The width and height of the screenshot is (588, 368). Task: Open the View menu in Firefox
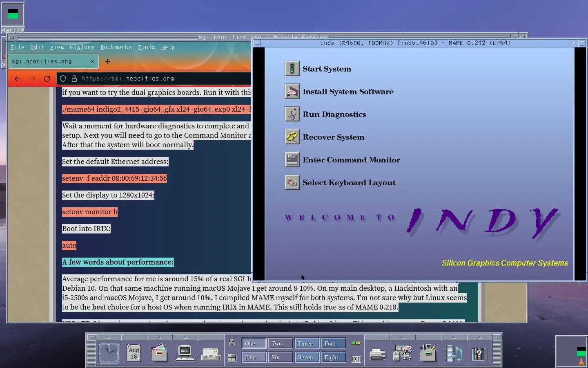57,47
